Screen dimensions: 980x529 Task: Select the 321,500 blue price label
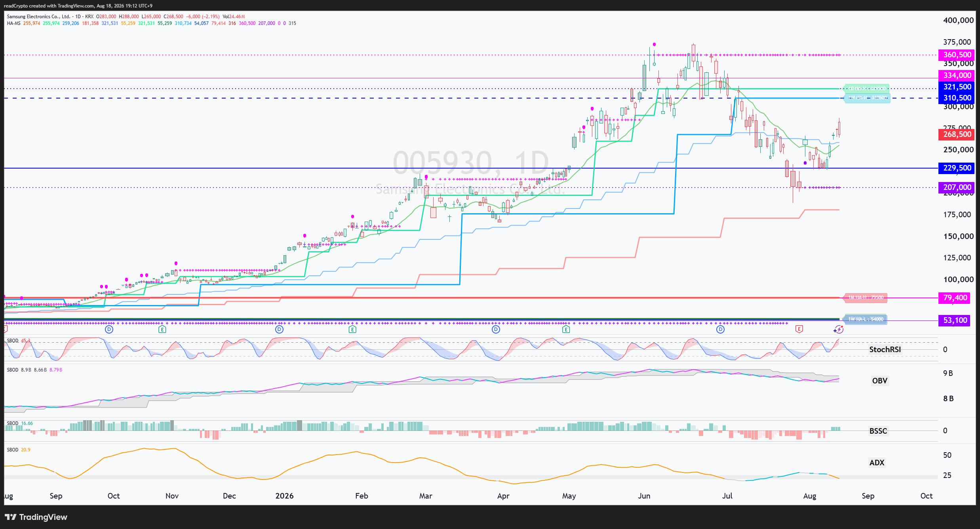pos(957,87)
